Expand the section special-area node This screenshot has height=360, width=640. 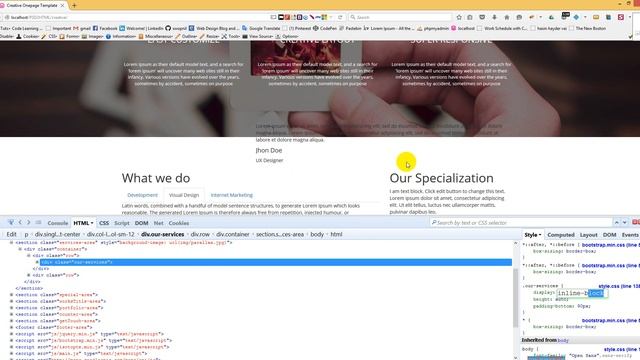click(x=11, y=295)
